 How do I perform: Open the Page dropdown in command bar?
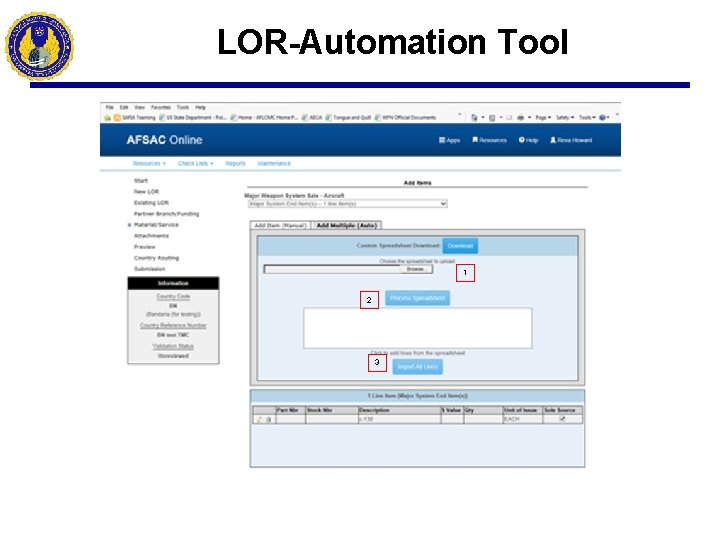[x=543, y=118]
